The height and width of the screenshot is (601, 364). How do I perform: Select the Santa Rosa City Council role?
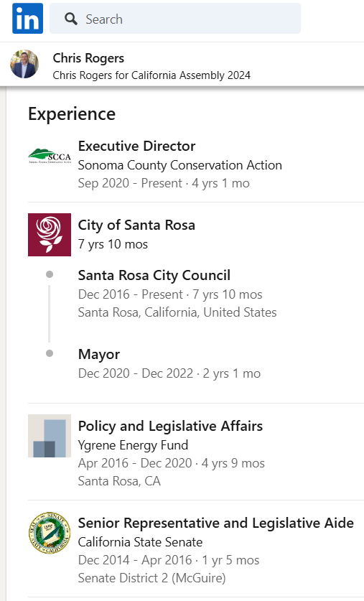[x=154, y=275]
